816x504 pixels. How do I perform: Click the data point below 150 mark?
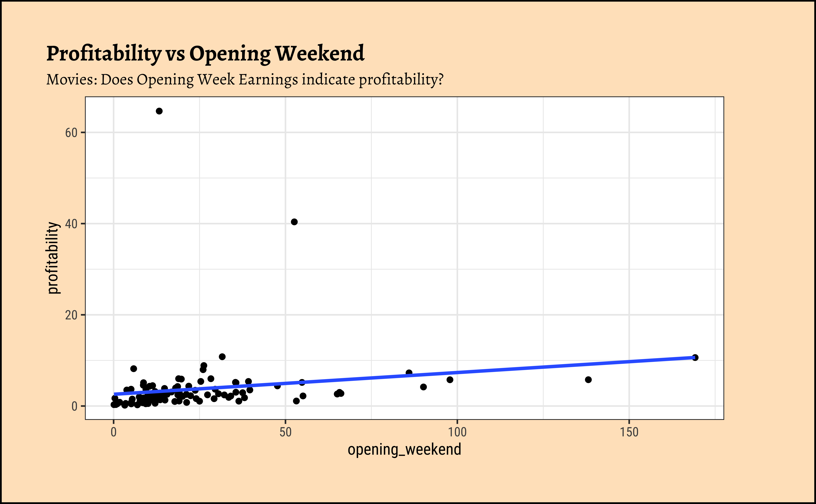(x=588, y=380)
